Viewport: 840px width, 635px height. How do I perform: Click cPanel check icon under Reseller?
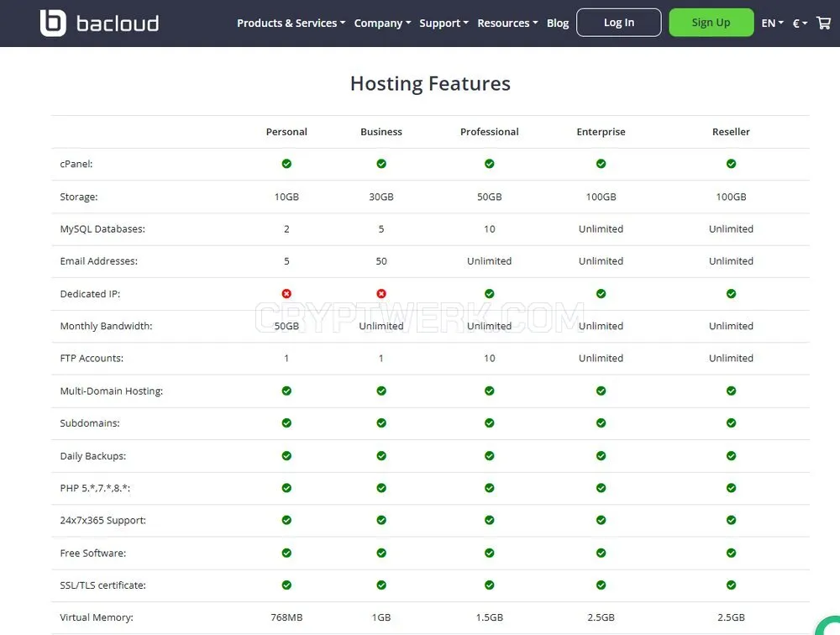point(731,164)
